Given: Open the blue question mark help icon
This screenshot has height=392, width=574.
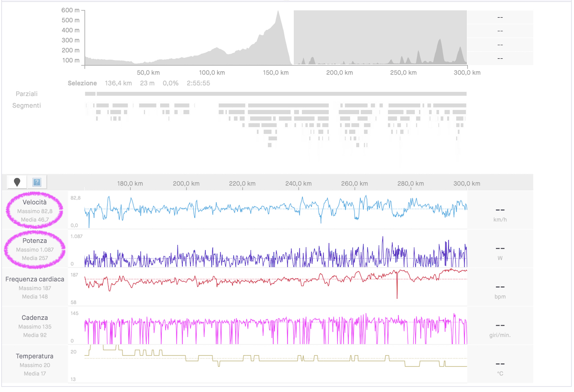Looking at the screenshot, I should coord(37,182).
